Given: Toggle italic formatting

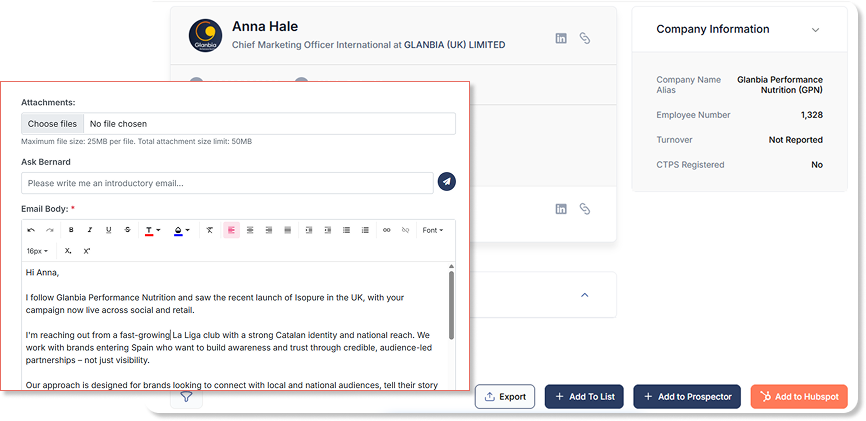Looking at the screenshot, I should click(90, 230).
